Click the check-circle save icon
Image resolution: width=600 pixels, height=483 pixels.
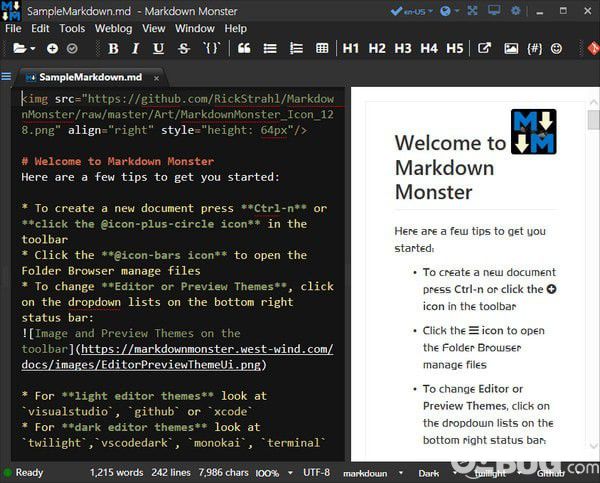[72, 49]
